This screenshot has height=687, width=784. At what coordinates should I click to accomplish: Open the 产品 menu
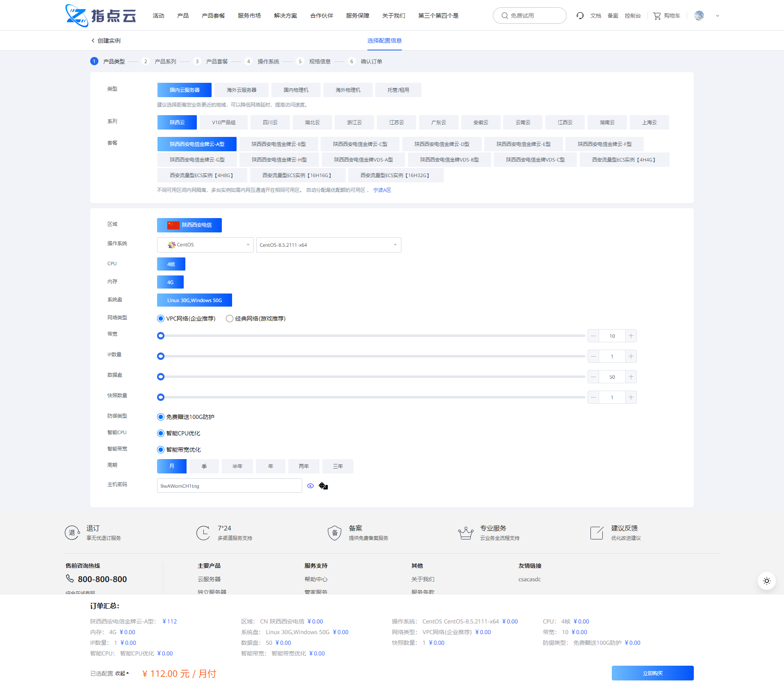pyautogui.click(x=183, y=16)
